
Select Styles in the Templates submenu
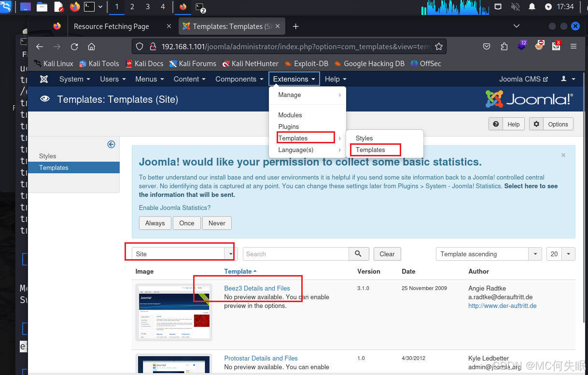point(385,138)
